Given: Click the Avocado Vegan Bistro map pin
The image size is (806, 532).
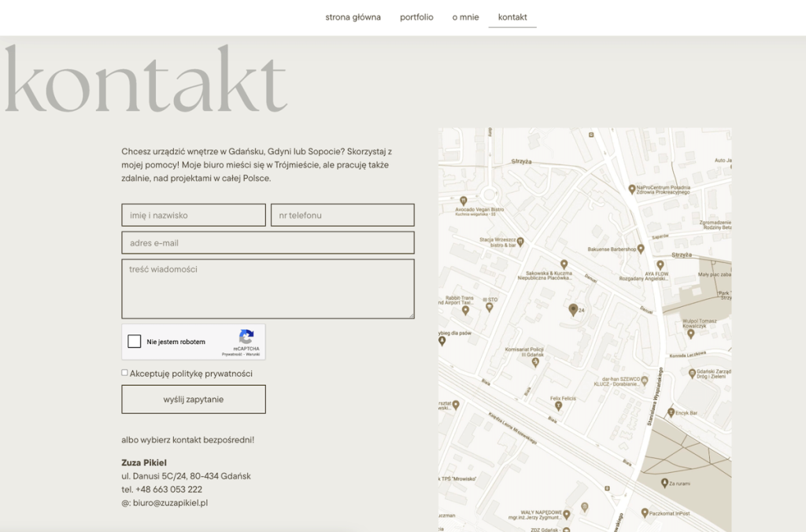Looking at the screenshot, I should pos(463,201).
